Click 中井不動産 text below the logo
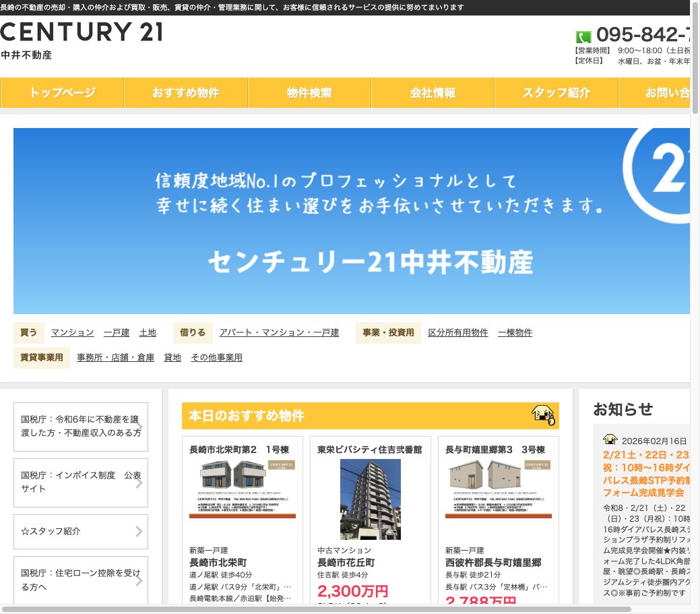Image resolution: width=700 pixels, height=614 pixels. pos(26,55)
